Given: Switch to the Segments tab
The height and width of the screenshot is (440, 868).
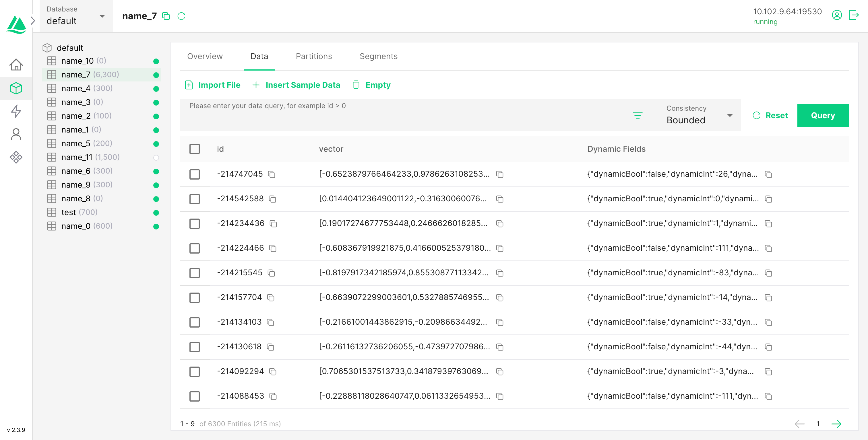Looking at the screenshot, I should [x=378, y=56].
